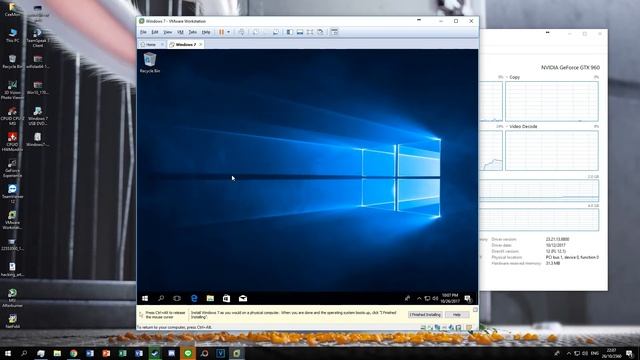Viewport: 640px width, 360px height.
Task: Open the Help menu in VMware Workstation
Action: (206, 32)
